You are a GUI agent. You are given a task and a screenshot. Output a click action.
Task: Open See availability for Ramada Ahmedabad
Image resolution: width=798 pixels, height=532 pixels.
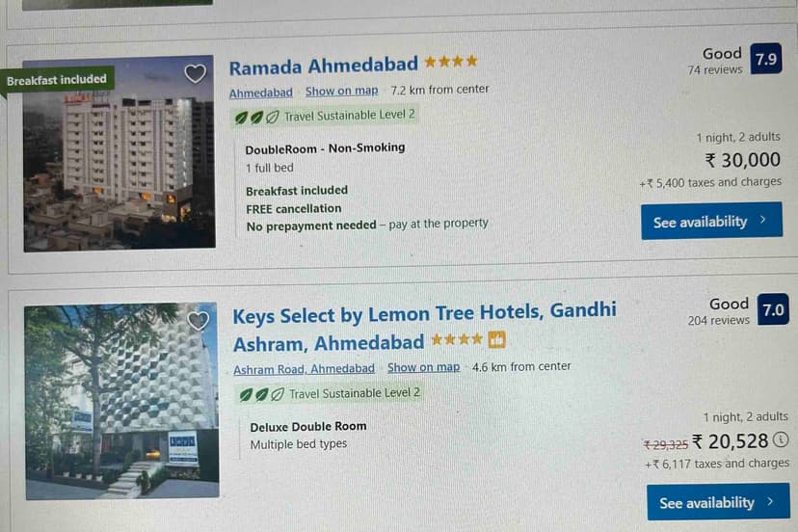point(711,222)
